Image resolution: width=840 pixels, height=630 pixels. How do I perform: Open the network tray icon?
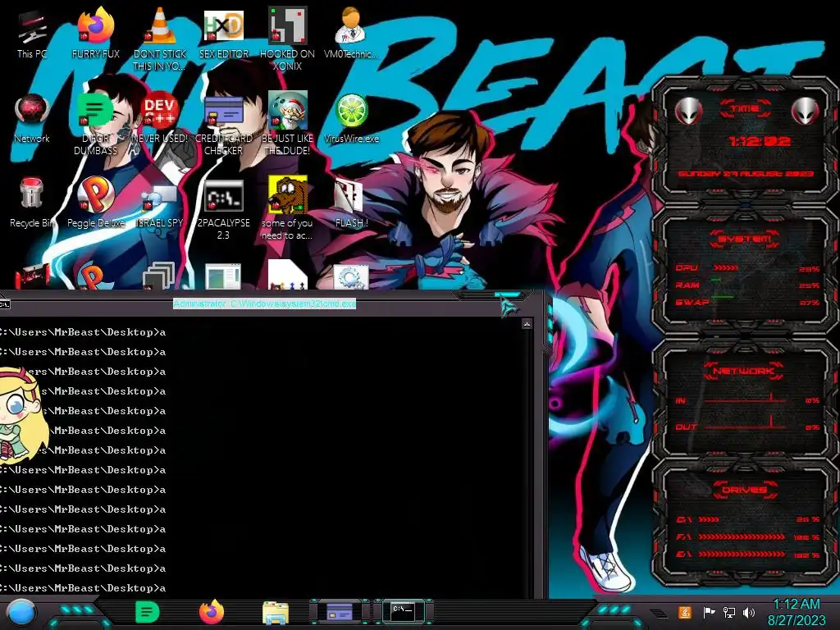pos(729,612)
